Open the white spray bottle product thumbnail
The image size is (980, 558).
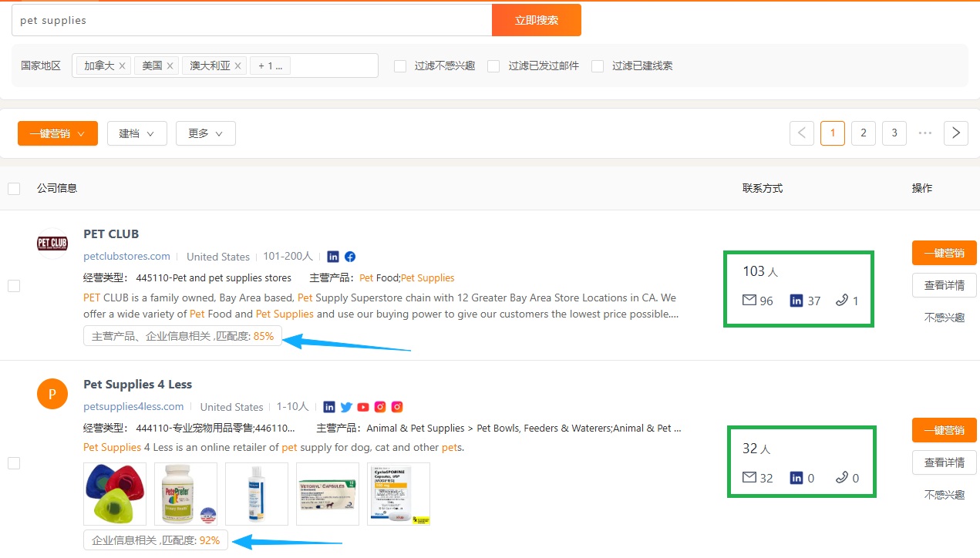[257, 494]
